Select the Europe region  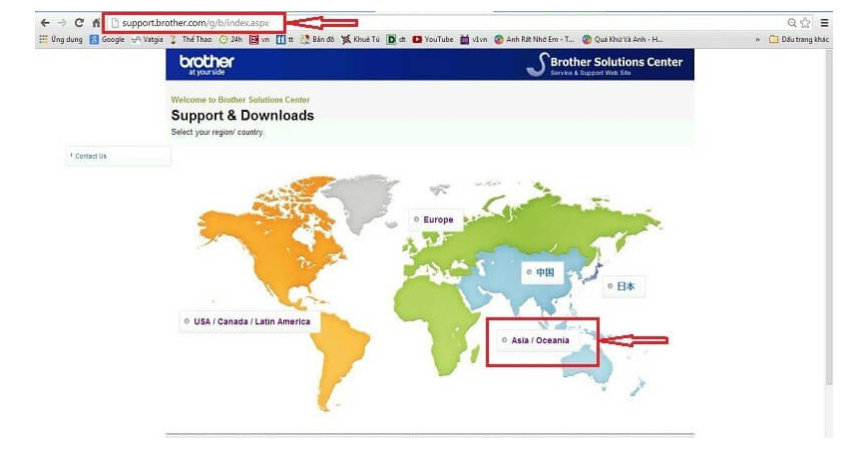tap(438, 220)
